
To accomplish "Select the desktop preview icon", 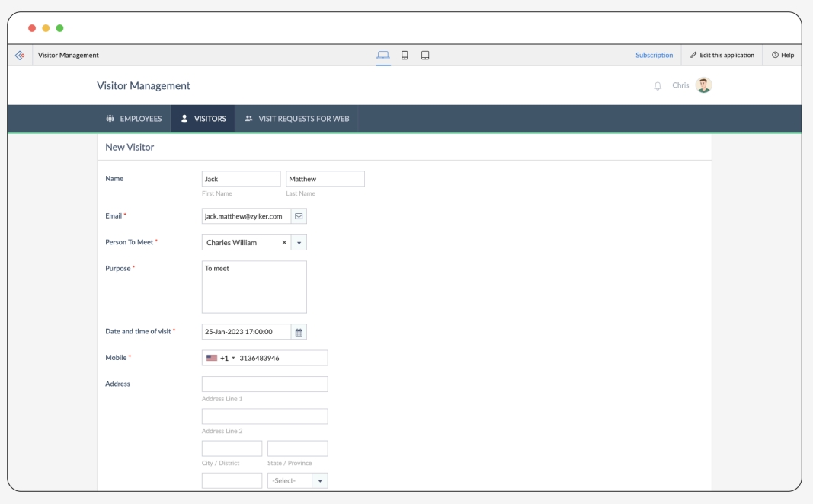I will pos(383,55).
